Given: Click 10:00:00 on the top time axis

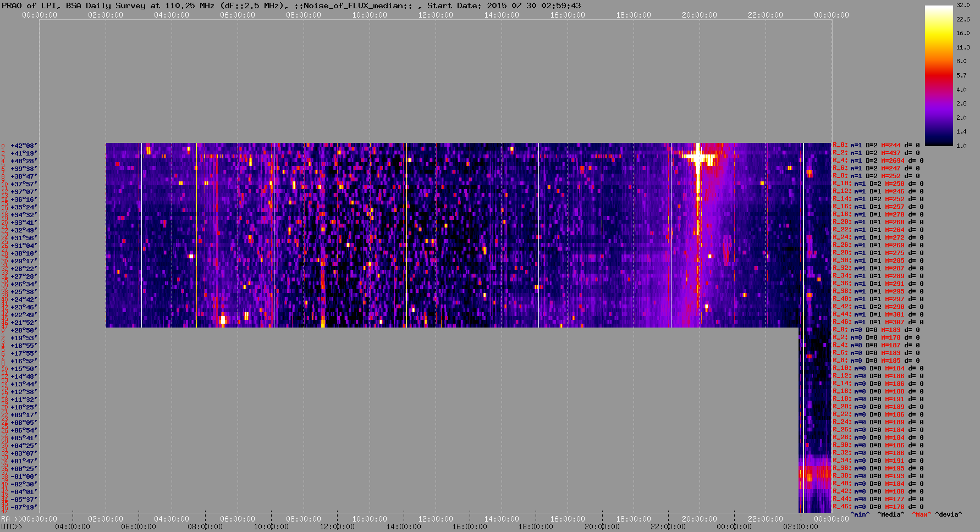Looking at the screenshot, I should [370, 15].
